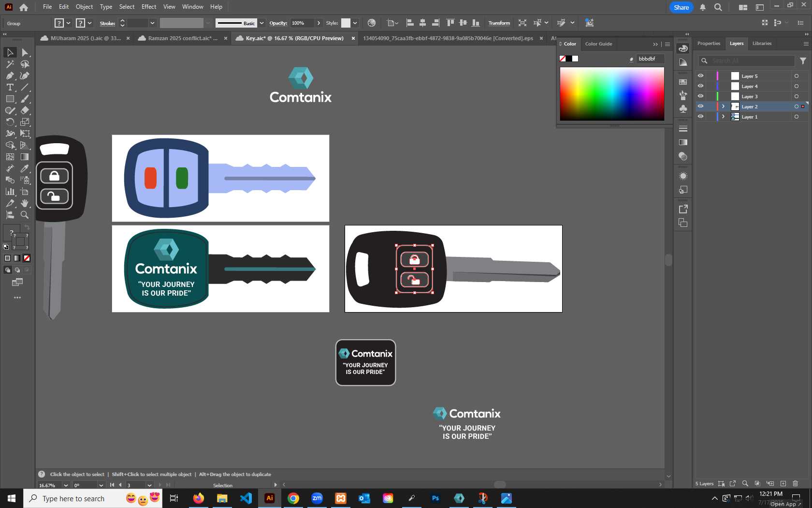812x508 pixels.
Task: Switch to Libraries panel tab
Action: [x=762, y=44]
